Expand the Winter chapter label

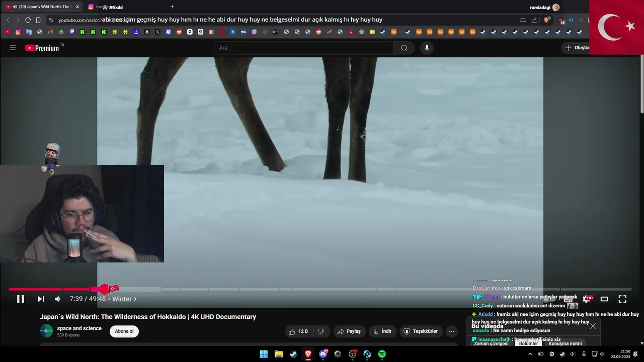[124, 299]
